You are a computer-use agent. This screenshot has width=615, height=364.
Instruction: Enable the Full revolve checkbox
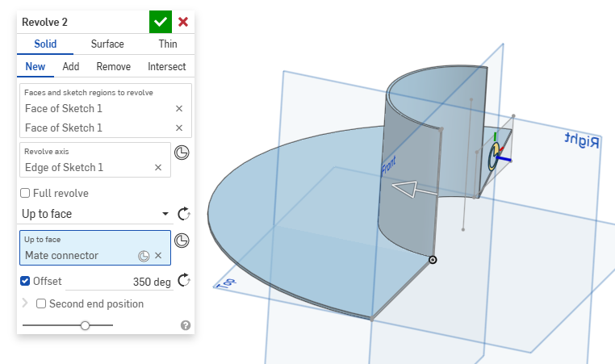click(x=25, y=194)
